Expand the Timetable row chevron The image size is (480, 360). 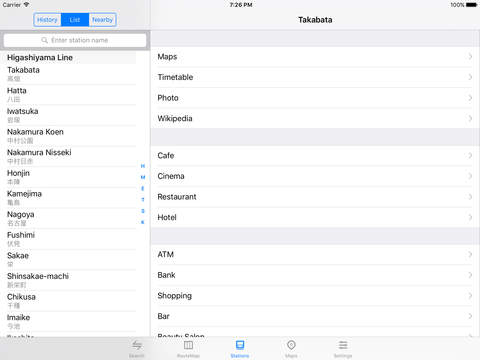click(470, 77)
